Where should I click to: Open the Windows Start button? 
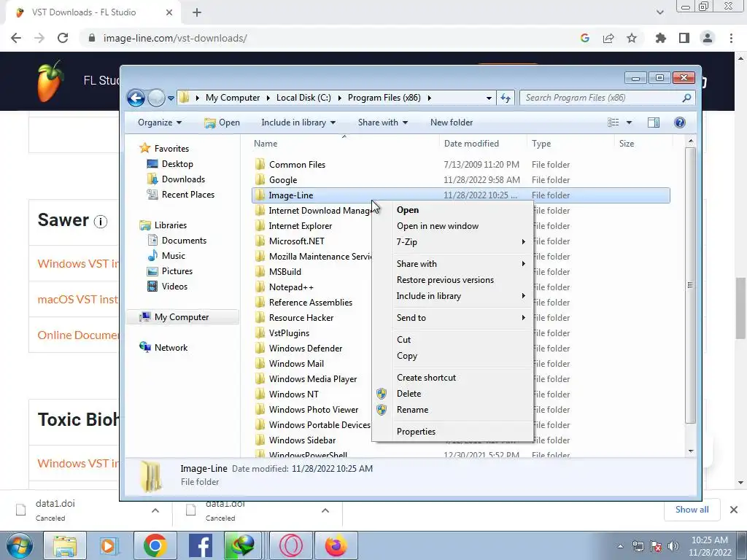19,545
